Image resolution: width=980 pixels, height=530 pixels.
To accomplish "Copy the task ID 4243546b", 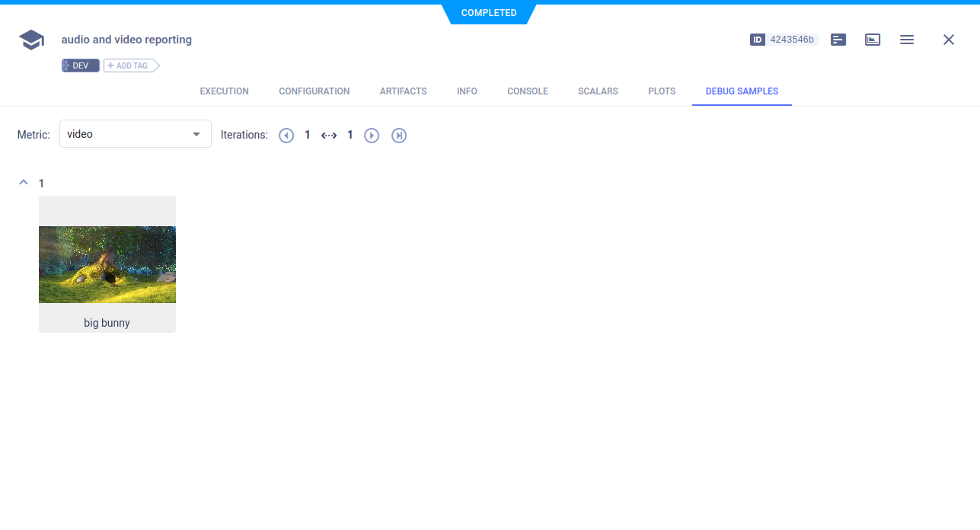I will tap(793, 40).
